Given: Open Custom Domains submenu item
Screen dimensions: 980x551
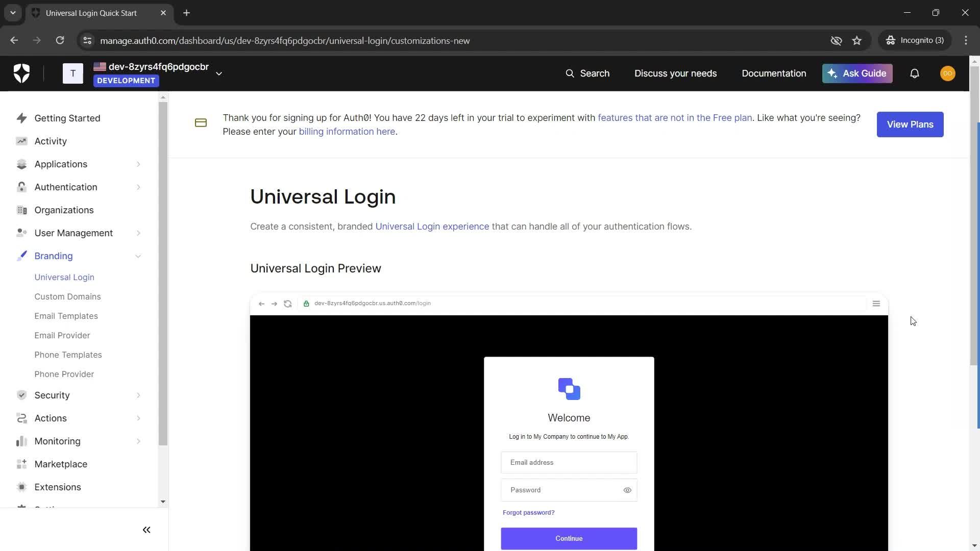Looking at the screenshot, I should 67,297.
